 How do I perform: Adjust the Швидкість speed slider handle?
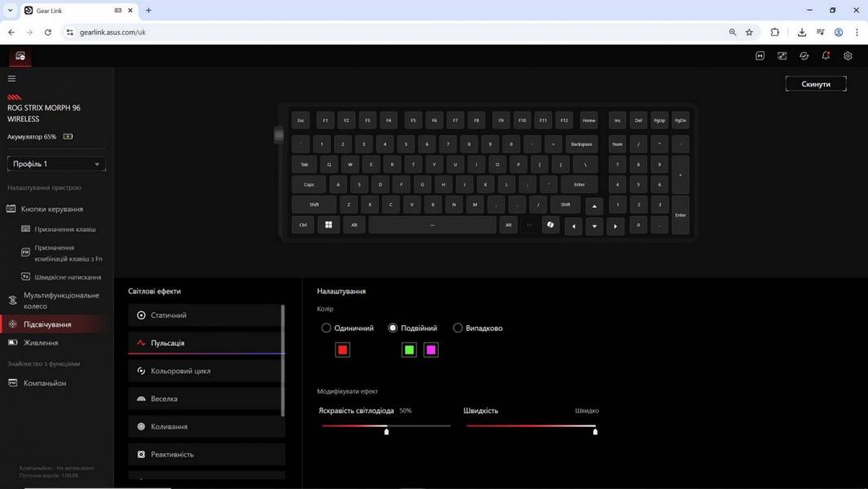(595, 431)
